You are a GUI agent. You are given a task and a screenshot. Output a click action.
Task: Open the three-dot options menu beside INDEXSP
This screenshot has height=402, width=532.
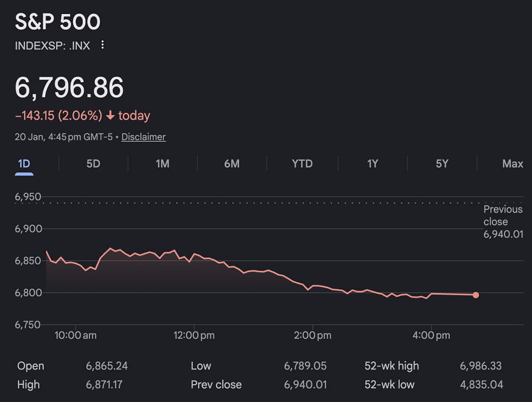point(102,45)
